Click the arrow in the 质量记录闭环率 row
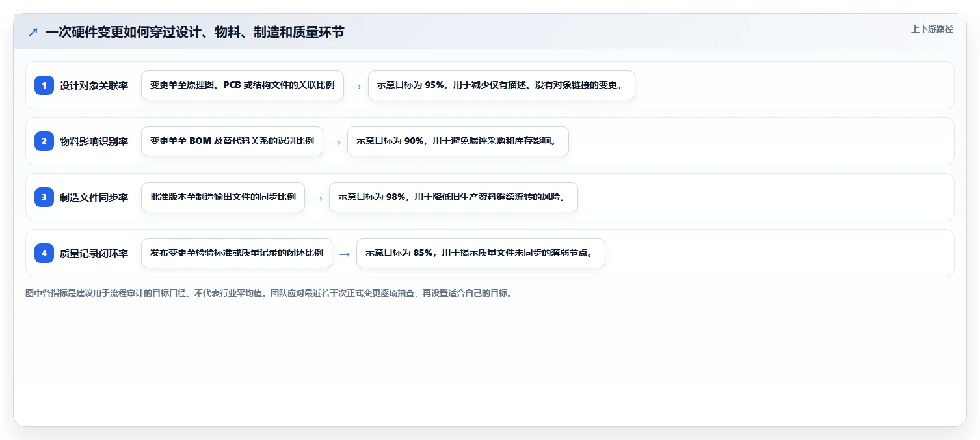Viewport: 980px width, 440px height. 344,254
